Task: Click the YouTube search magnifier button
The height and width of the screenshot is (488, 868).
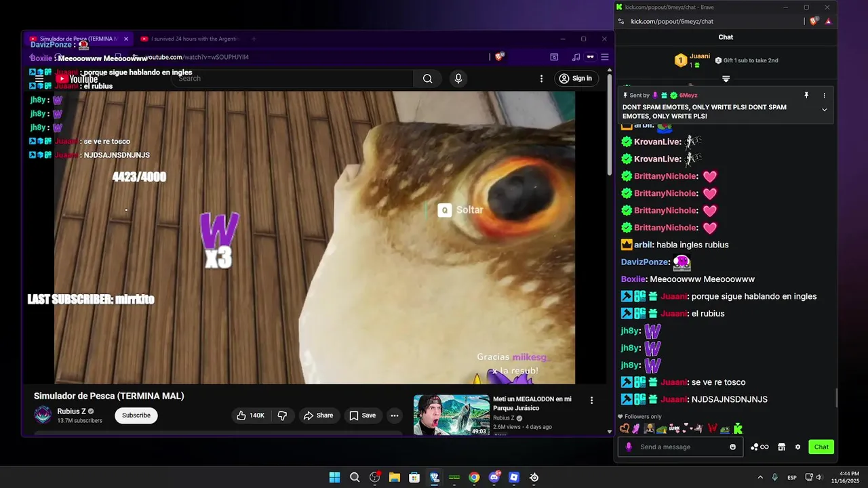Action: pos(427,79)
